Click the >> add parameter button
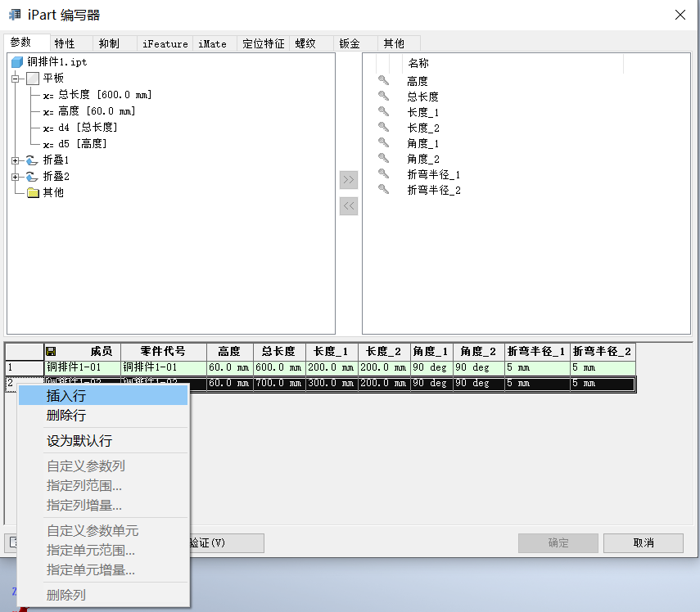This screenshot has height=612, width=700. [x=349, y=180]
